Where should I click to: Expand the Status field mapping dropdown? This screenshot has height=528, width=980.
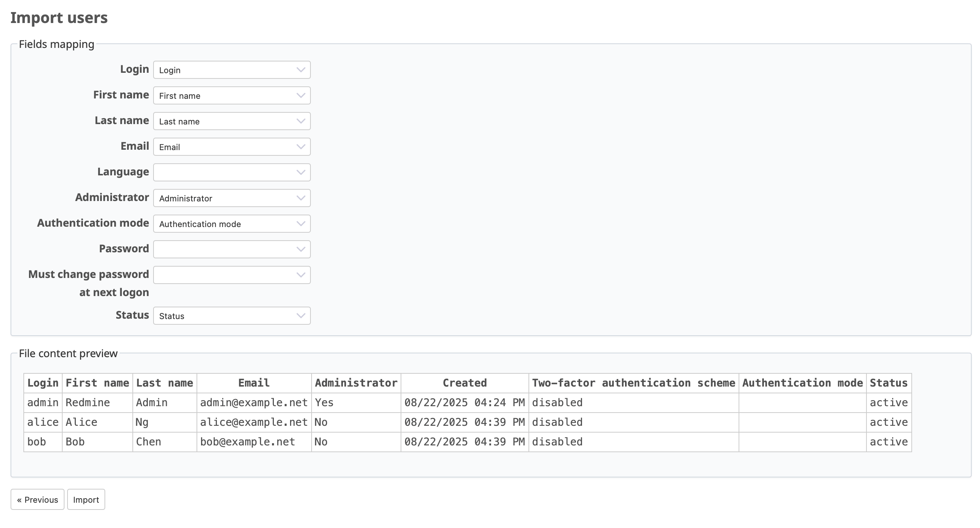[232, 316]
